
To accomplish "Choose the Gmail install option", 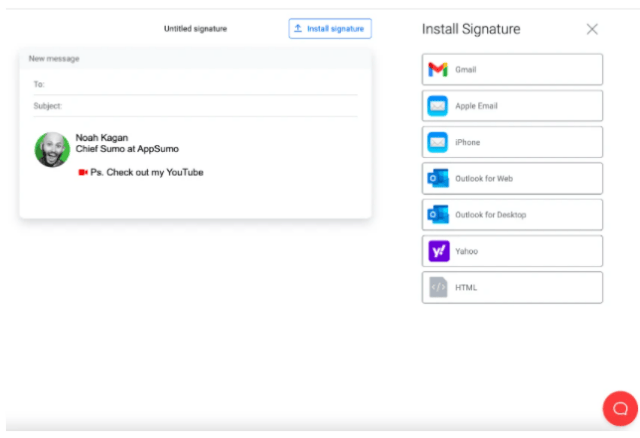I will [x=512, y=69].
